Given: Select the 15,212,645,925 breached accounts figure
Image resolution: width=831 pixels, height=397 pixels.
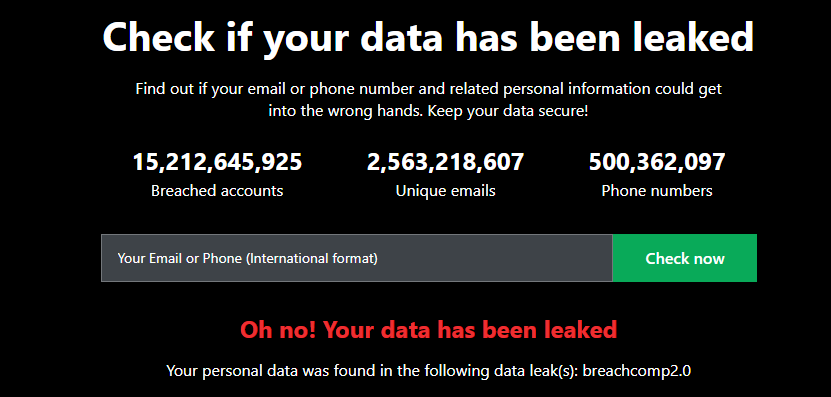Looking at the screenshot, I should [217, 162].
